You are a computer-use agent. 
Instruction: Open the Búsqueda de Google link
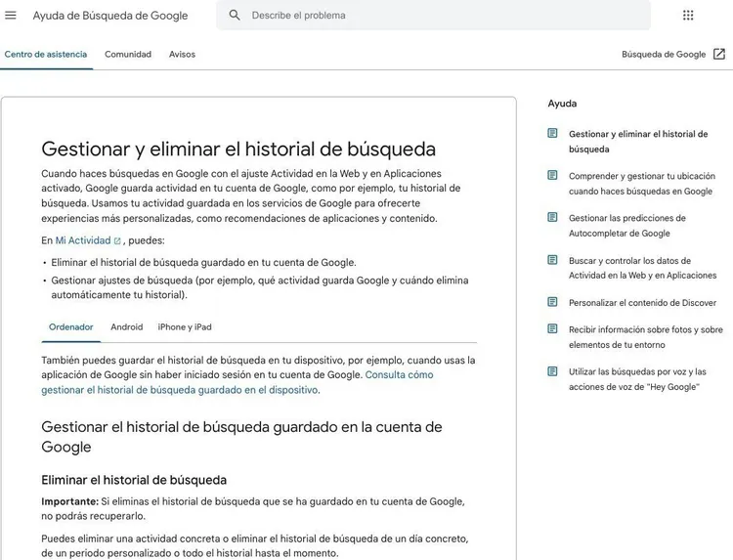(664, 54)
